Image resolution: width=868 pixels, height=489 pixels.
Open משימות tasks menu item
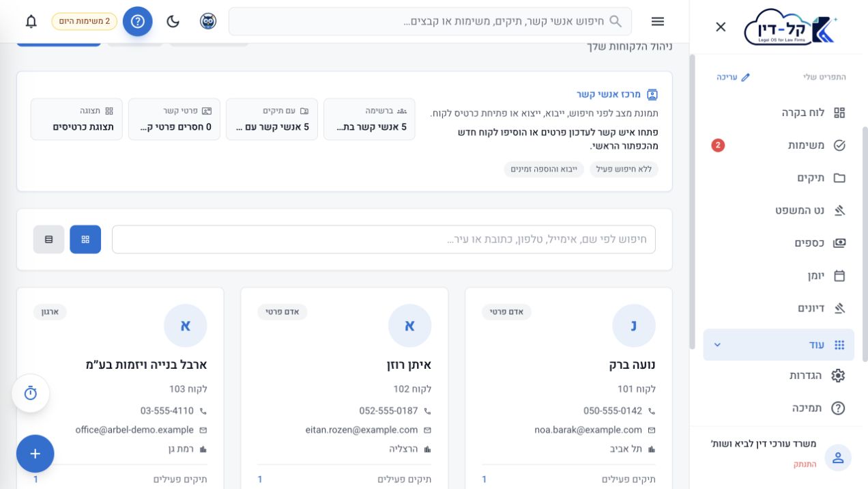(x=779, y=145)
